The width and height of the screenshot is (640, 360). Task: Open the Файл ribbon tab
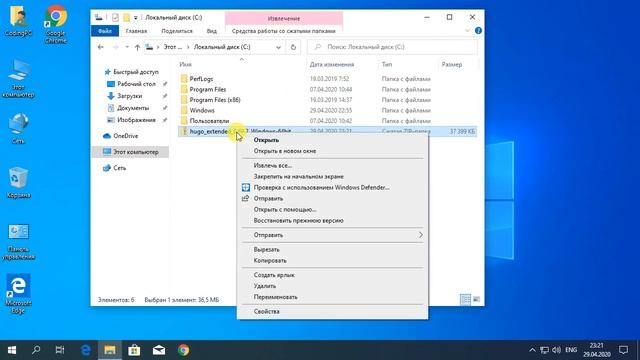point(105,31)
